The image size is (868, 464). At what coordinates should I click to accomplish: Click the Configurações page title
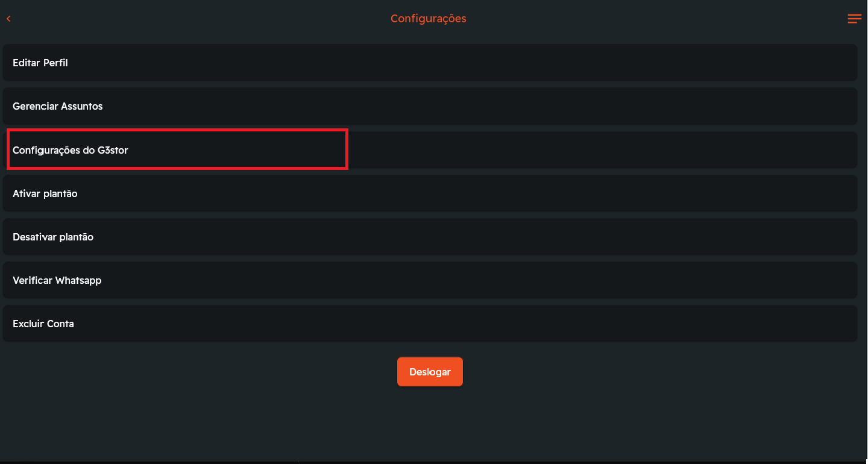[428, 19]
